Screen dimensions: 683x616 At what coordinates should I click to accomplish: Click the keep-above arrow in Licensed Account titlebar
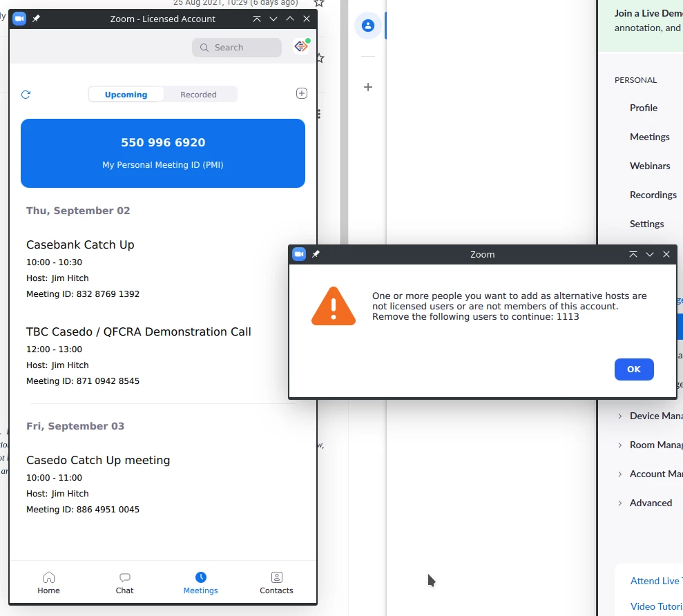tap(257, 19)
